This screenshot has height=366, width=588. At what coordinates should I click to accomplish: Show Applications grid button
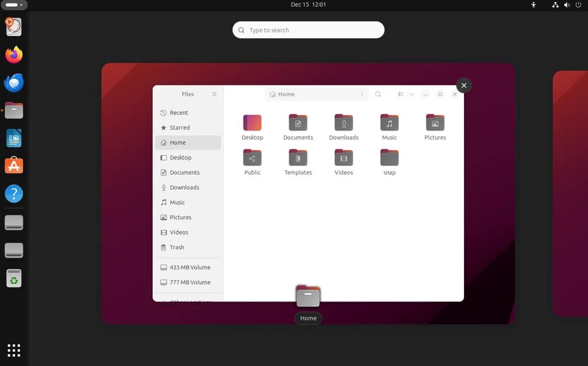[x=14, y=350]
